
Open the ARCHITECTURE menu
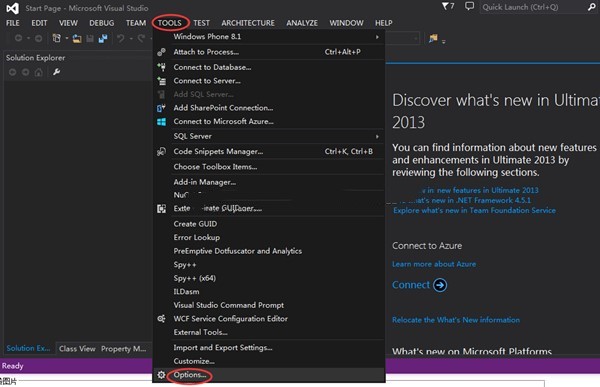(x=248, y=23)
